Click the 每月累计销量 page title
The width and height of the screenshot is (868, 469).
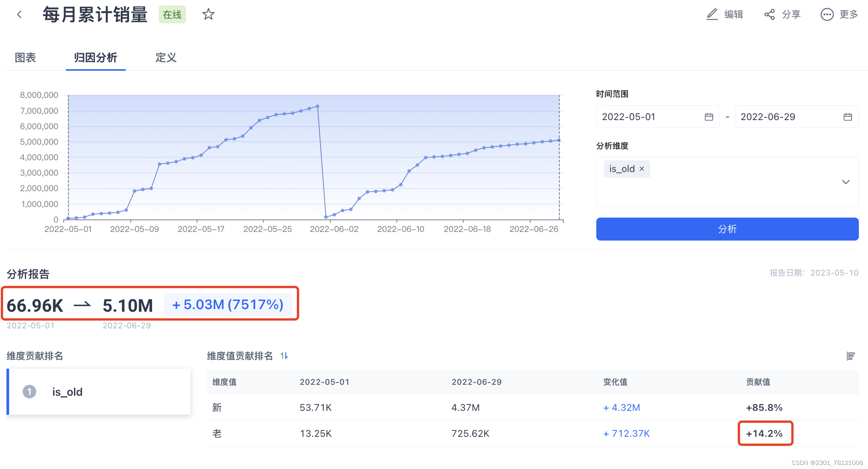pos(95,14)
